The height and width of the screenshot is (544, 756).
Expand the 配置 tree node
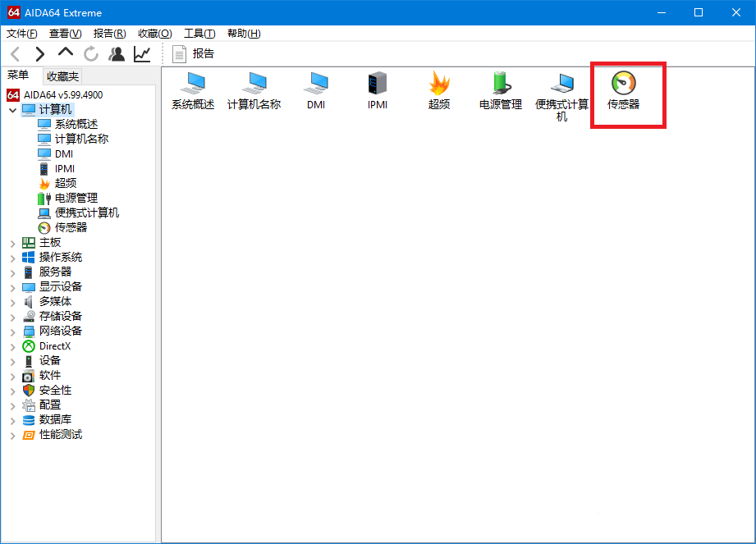(x=13, y=405)
